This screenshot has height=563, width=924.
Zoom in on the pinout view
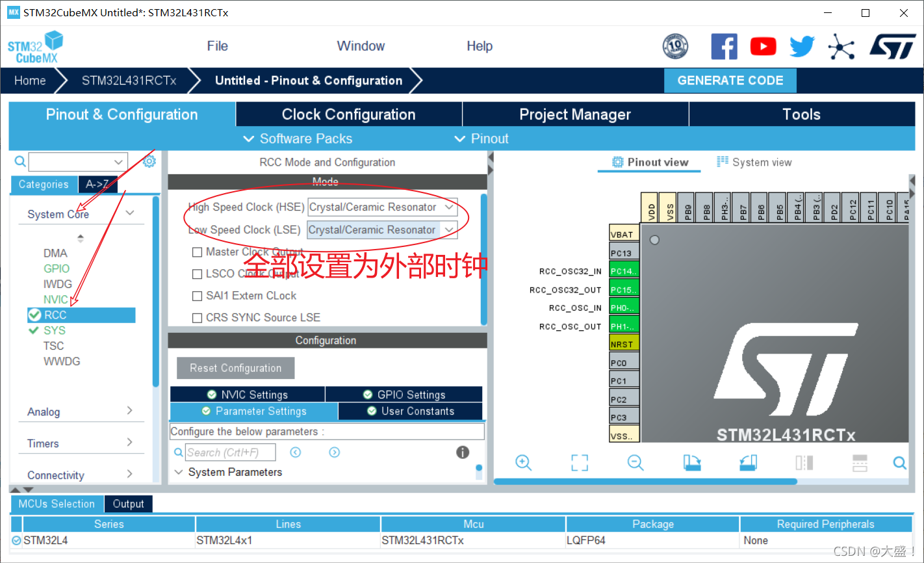523,462
